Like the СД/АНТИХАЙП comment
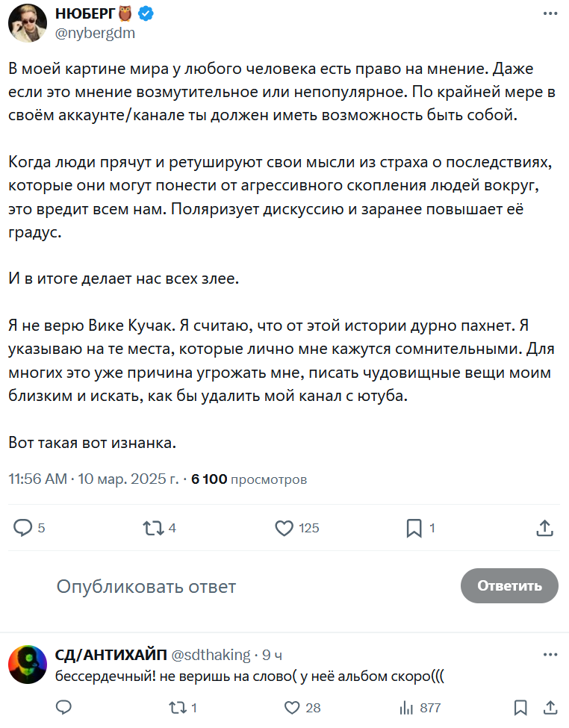 click(293, 707)
